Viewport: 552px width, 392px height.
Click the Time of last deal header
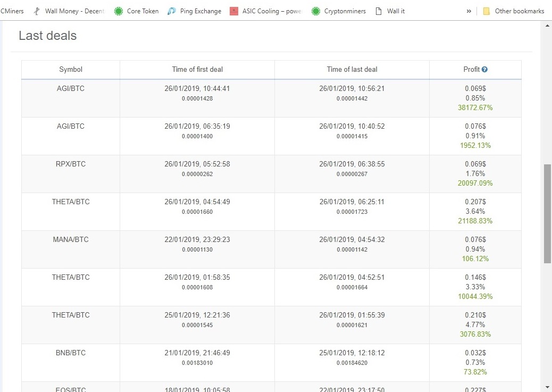click(x=352, y=69)
